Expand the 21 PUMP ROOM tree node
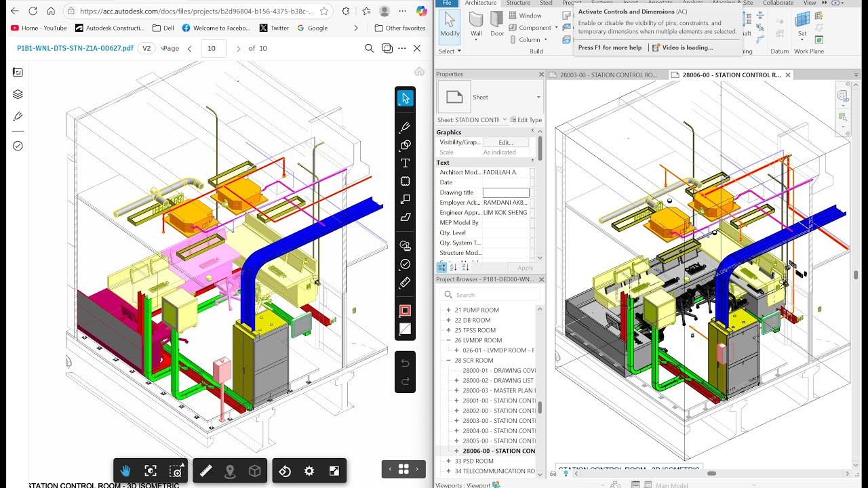 pyautogui.click(x=448, y=310)
